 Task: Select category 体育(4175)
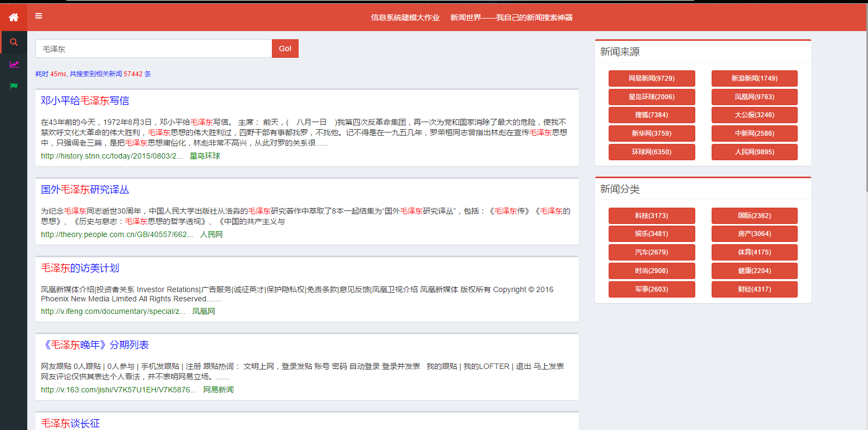pos(755,252)
